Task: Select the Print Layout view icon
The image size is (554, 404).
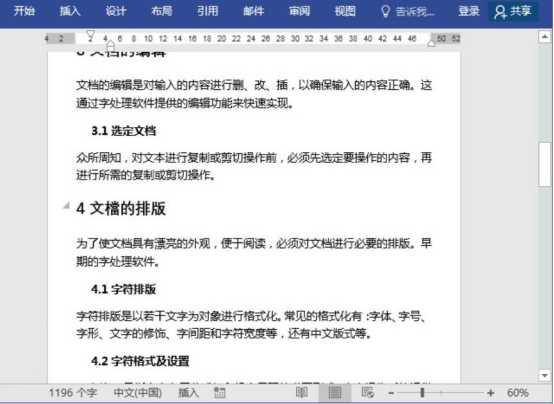Action: click(x=335, y=393)
